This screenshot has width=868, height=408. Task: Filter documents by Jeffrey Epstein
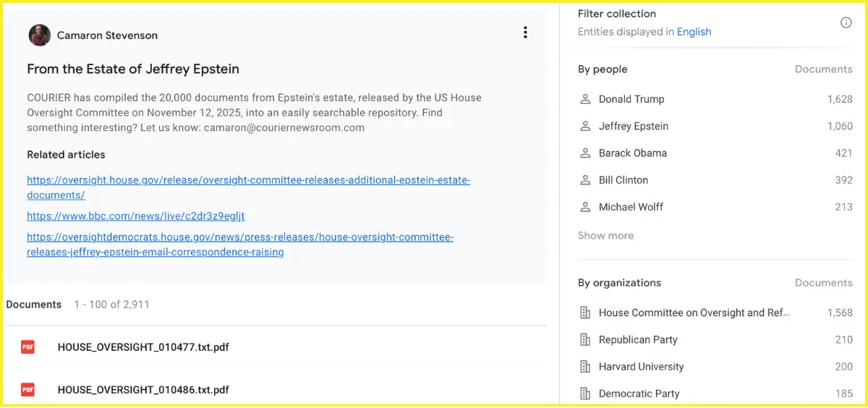point(633,126)
